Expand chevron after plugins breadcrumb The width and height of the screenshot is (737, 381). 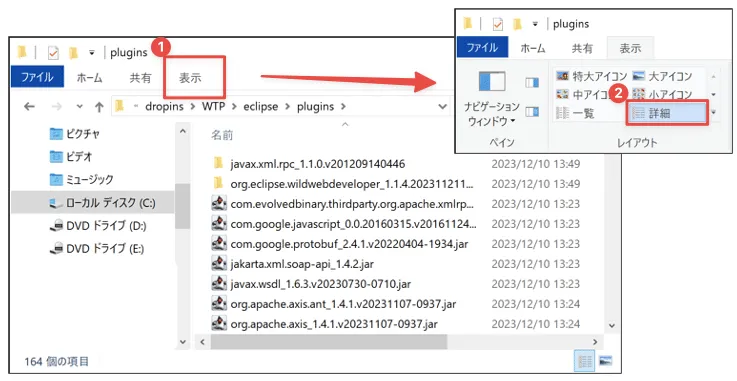click(344, 107)
